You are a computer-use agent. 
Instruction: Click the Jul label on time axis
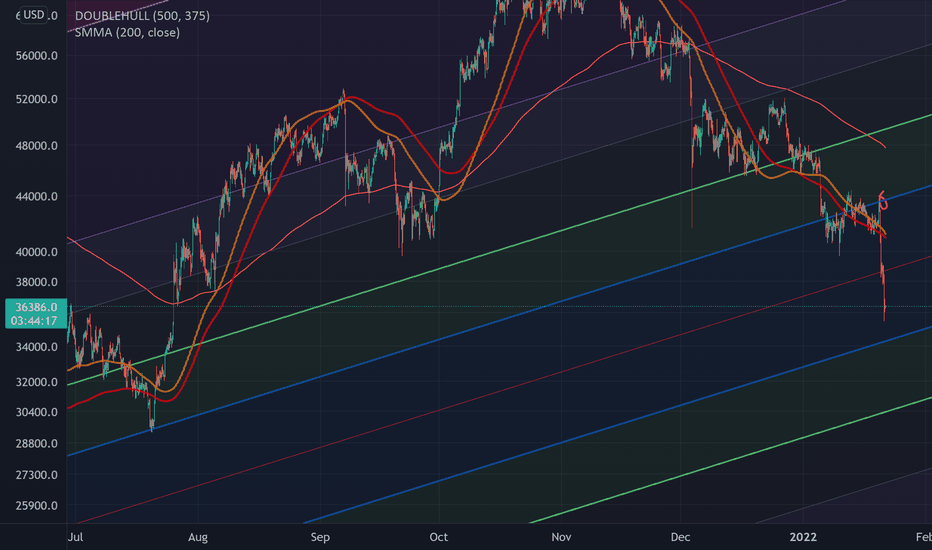tap(75, 538)
